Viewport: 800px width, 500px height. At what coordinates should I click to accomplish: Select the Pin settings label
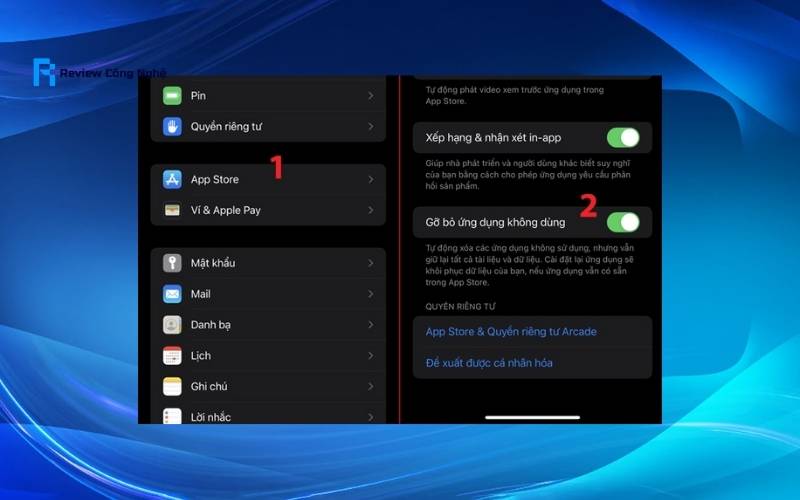point(198,96)
